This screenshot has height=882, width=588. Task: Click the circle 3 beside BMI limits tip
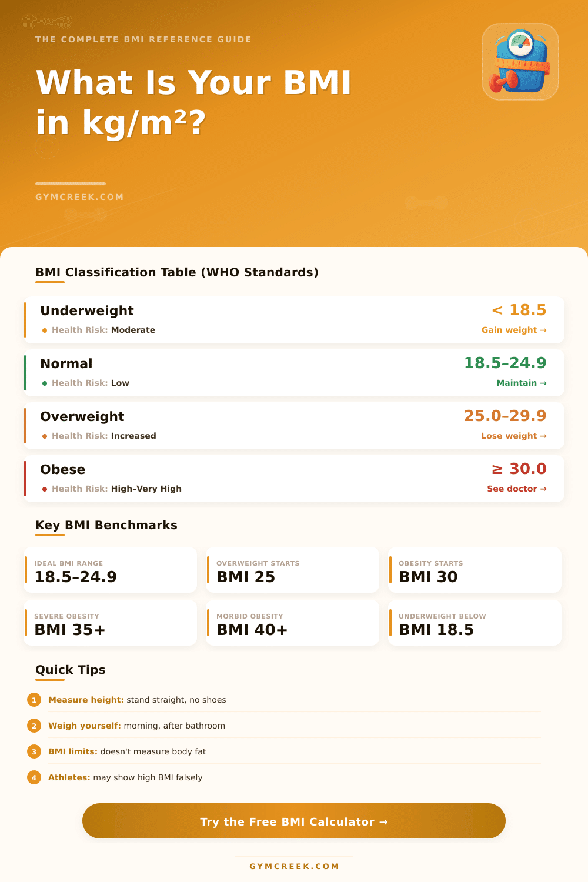point(34,751)
